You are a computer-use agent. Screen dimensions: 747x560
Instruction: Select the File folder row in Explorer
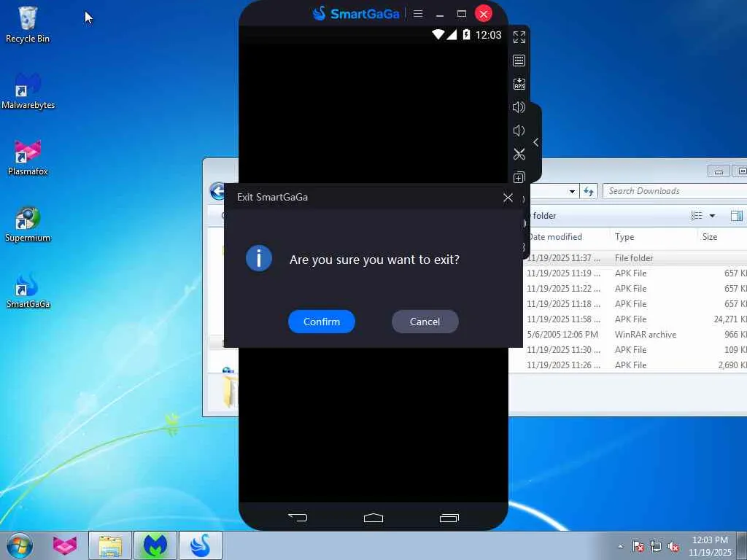pyautogui.click(x=635, y=257)
